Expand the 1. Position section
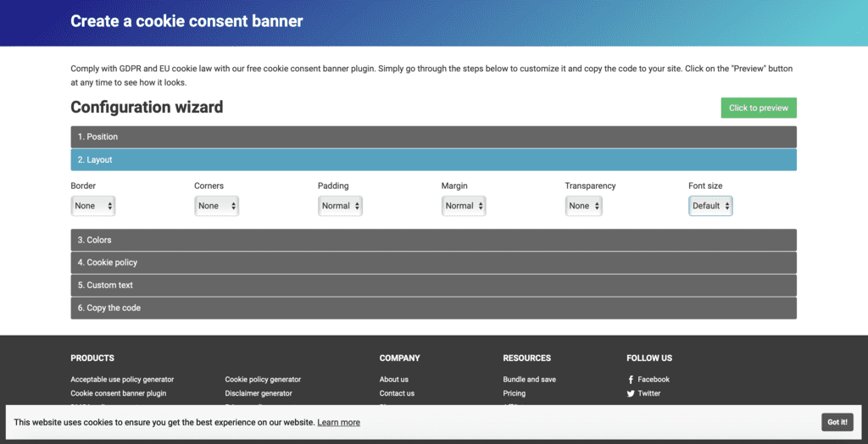The width and height of the screenshot is (868, 444). (x=433, y=136)
